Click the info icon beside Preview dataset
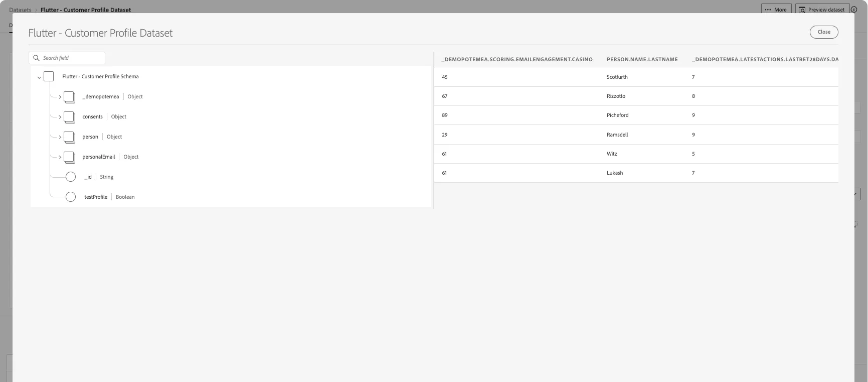This screenshot has height=382, width=868. 854,10
